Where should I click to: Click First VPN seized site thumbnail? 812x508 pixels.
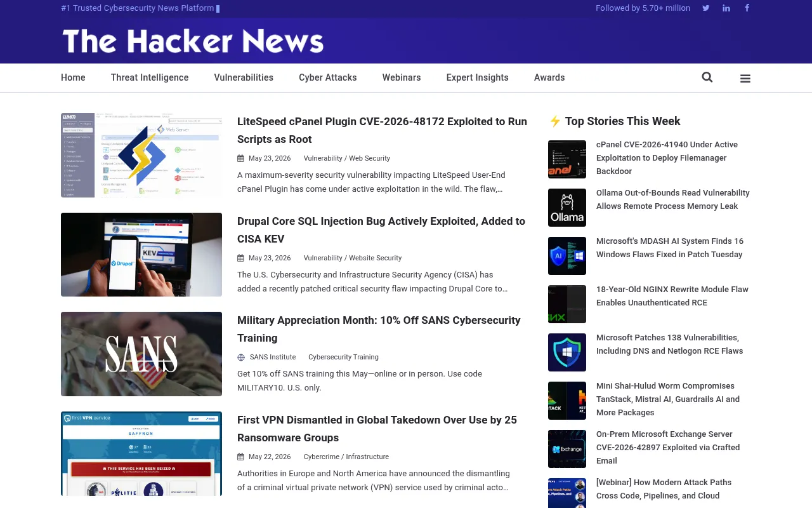click(x=141, y=453)
